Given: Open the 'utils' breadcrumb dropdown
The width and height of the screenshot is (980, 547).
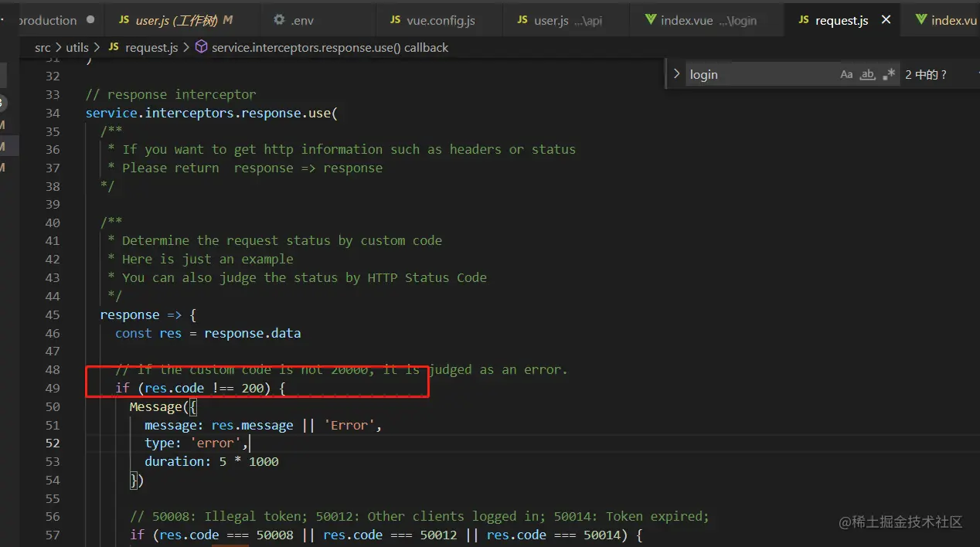Looking at the screenshot, I should pos(77,48).
